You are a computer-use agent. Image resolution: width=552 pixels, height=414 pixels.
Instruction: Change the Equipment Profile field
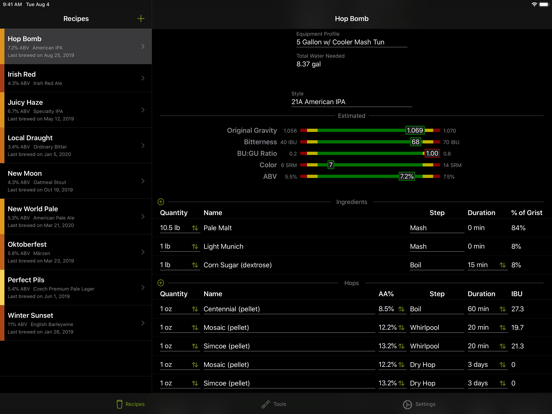(x=351, y=42)
